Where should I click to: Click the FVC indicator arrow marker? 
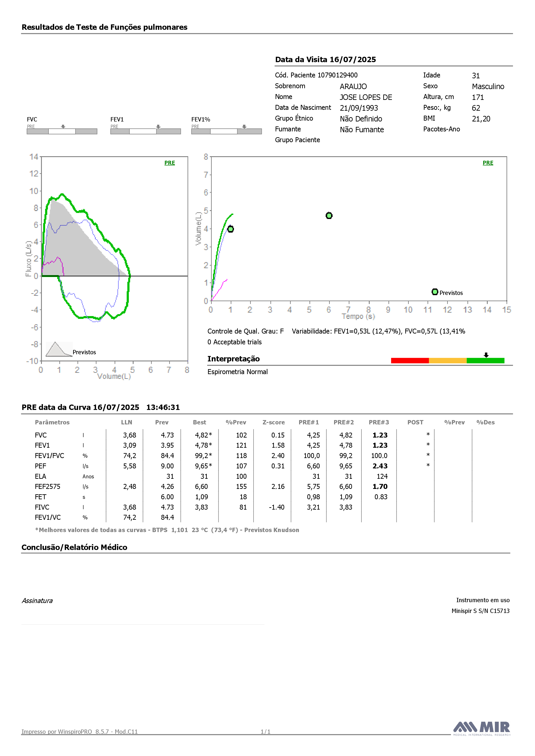coord(63,127)
